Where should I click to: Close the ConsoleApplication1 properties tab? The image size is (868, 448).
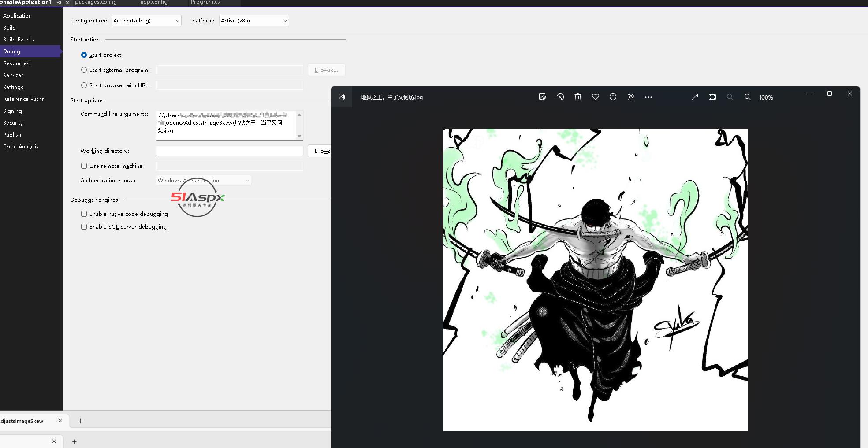(x=67, y=2)
